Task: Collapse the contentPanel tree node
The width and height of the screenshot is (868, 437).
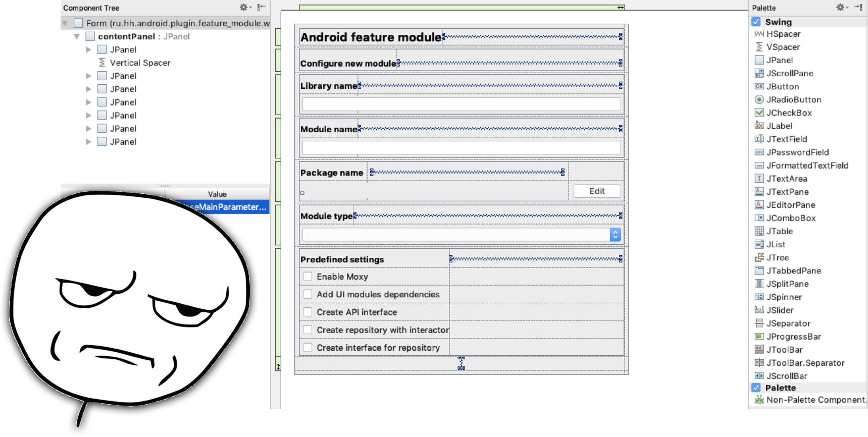Action: pyautogui.click(x=77, y=36)
